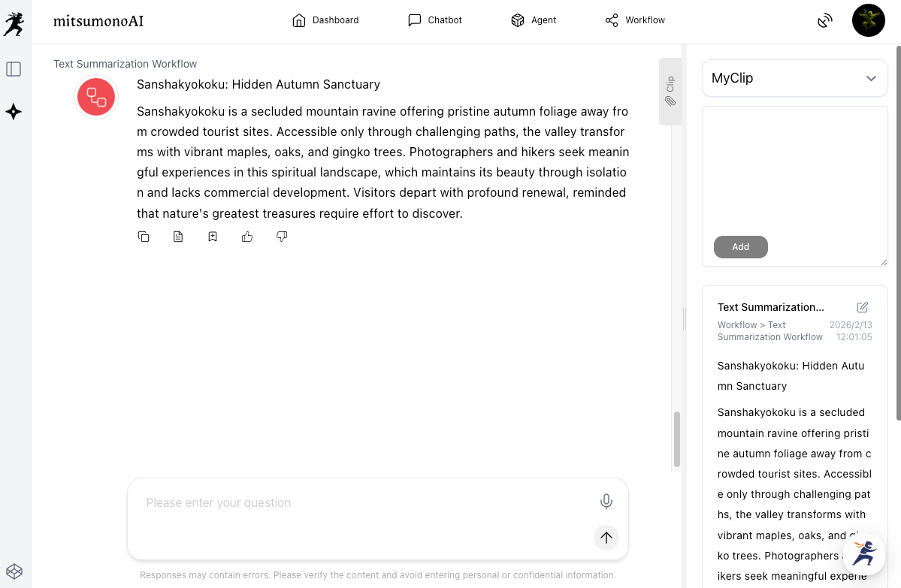Click the chat area vertical scrollbar

[676, 439]
